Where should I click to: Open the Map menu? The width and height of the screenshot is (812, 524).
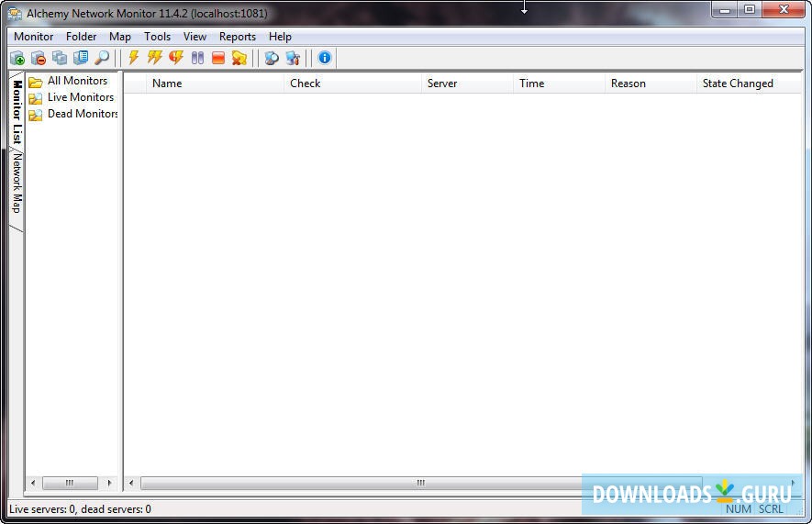(x=120, y=37)
